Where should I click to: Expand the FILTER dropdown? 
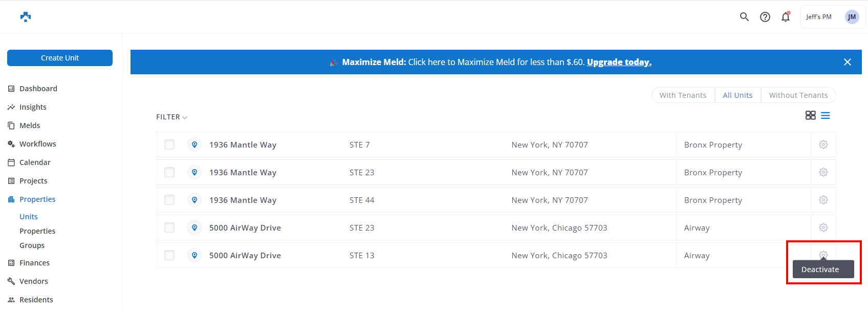(x=171, y=117)
